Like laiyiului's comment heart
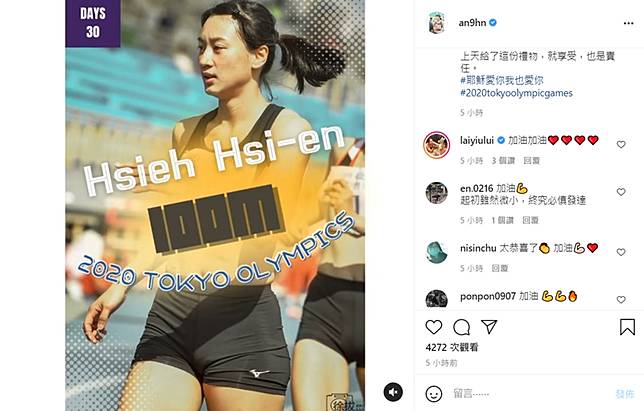The image size is (644, 411). point(621,145)
